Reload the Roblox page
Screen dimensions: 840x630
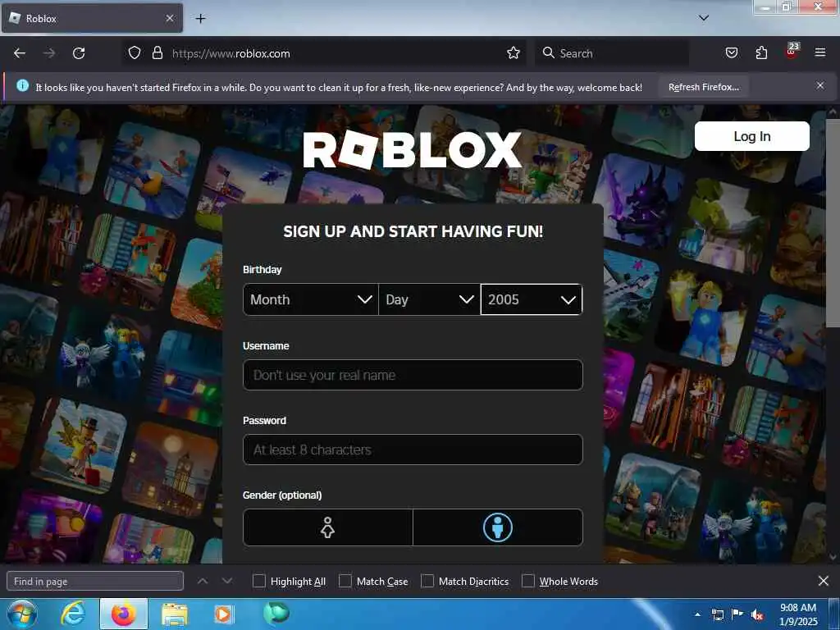(79, 53)
